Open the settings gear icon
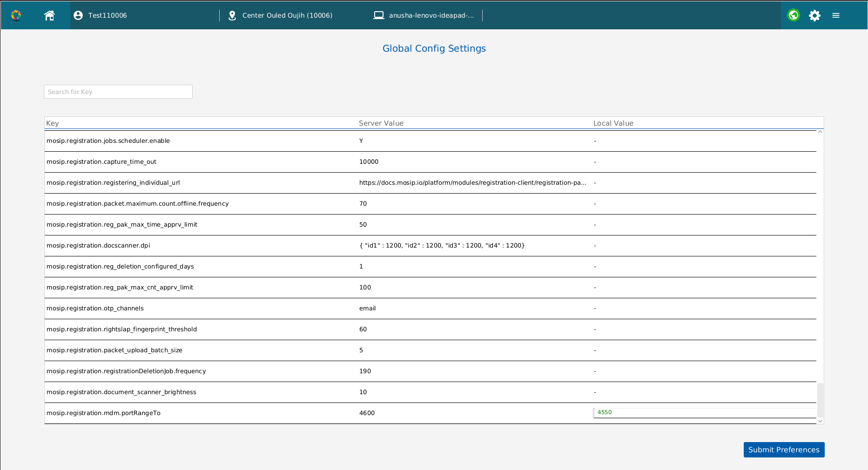868x470 pixels. (814, 15)
